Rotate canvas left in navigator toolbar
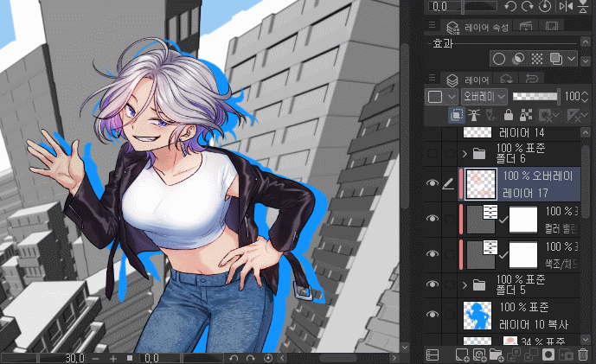This screenshot has height=364, width=596. pyautogui.click(x=510, y=6)
